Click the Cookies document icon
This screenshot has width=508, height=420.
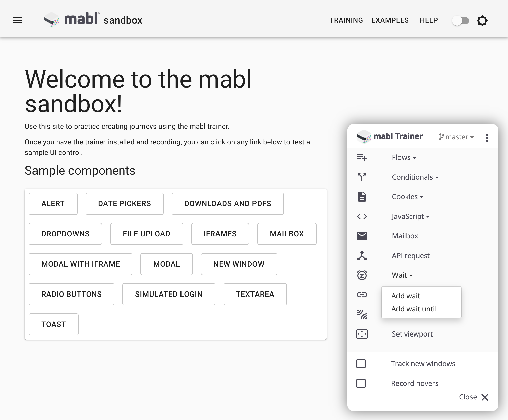click(x=362, y=197)
